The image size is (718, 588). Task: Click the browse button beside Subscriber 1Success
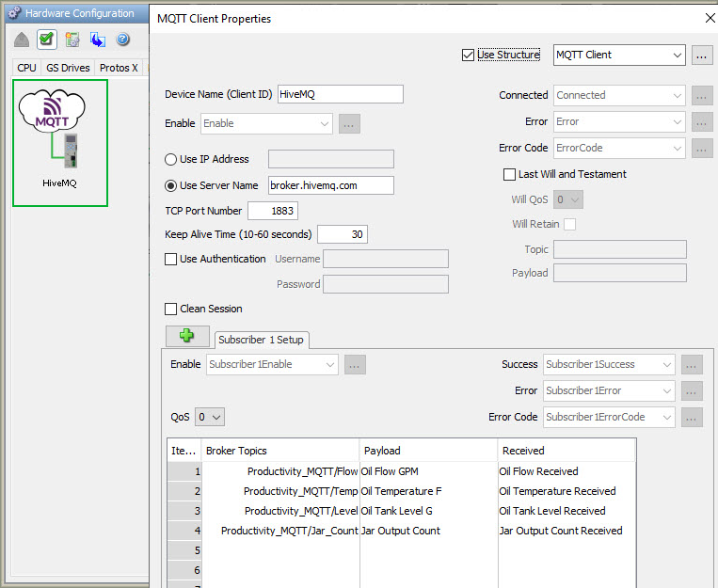pos(692,365)
